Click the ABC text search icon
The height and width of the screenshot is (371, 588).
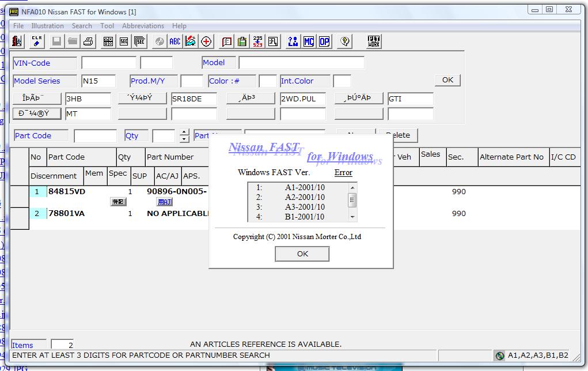[174, 41]
